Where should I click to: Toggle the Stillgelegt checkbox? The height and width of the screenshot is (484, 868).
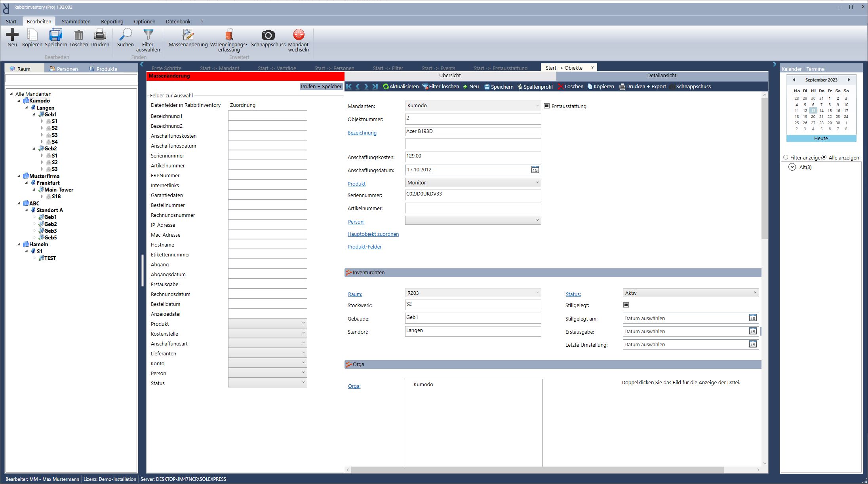click(626, 305)
